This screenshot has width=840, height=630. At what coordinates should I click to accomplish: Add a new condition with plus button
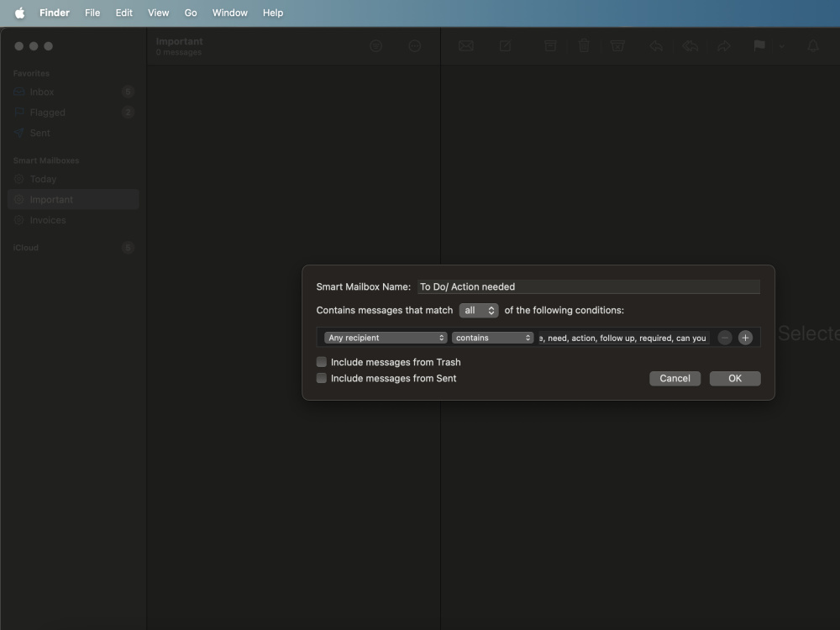pyautogui.click(x=745, y=338)
